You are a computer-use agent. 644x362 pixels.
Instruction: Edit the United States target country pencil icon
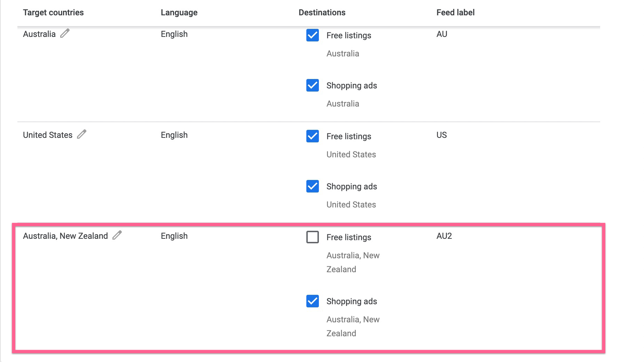[x=81, y=134]
